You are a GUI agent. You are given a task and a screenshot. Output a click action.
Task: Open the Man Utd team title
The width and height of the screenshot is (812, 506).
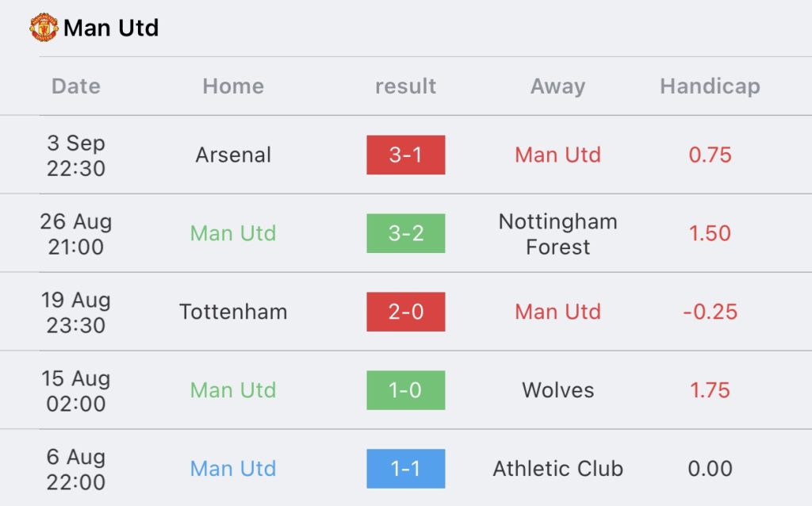coord(111,28)
